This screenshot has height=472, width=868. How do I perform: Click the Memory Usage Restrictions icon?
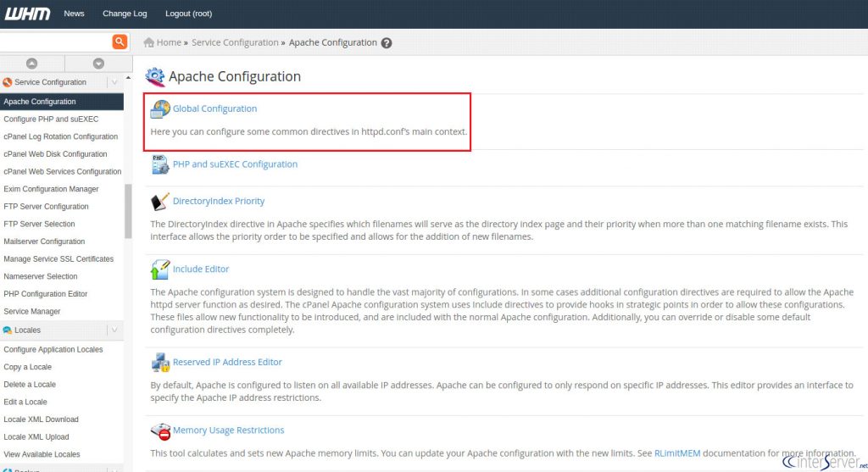(x=160, y=431)
